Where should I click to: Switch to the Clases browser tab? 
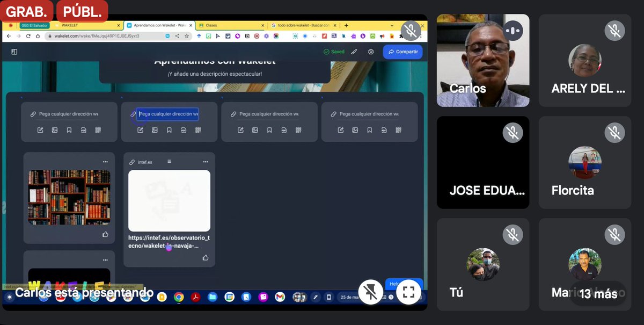(231, 25)
